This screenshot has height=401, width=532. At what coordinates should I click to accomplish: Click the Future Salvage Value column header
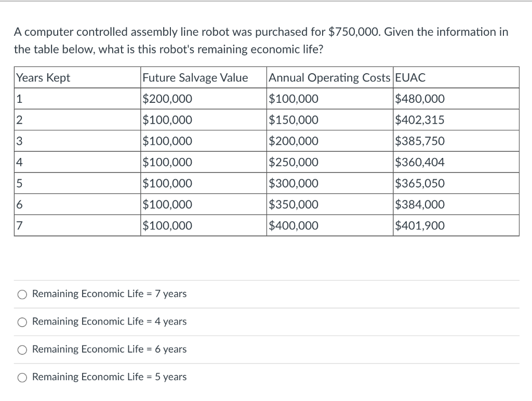(204, 78)
